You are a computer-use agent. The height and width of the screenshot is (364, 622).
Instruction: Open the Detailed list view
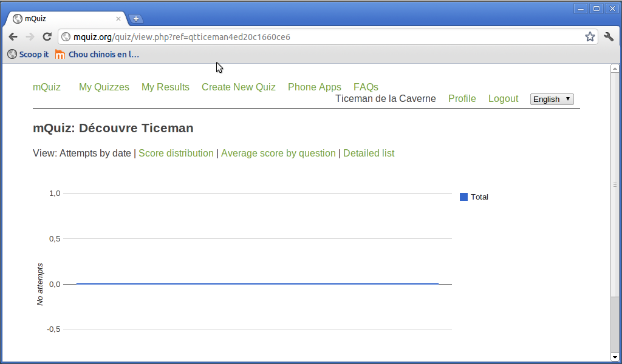(369, 153)
